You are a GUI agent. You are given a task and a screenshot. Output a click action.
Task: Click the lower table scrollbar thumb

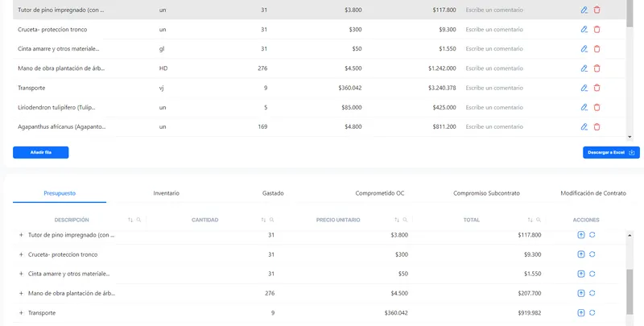[x=630, y=292]
